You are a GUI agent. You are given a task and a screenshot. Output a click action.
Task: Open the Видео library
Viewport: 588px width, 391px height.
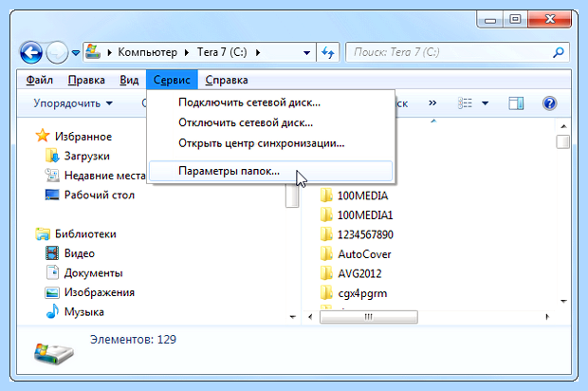80,253
